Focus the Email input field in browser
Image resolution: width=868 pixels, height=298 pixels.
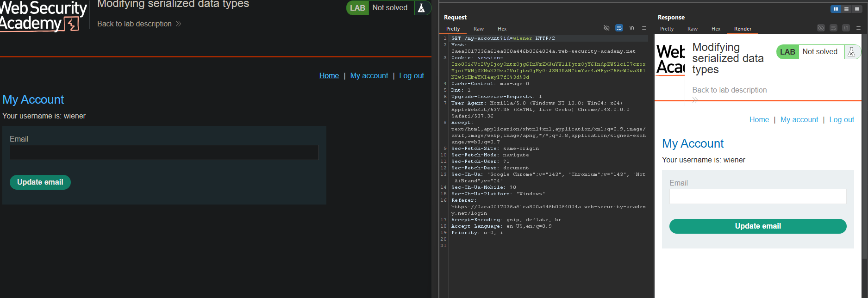(164, 152)
